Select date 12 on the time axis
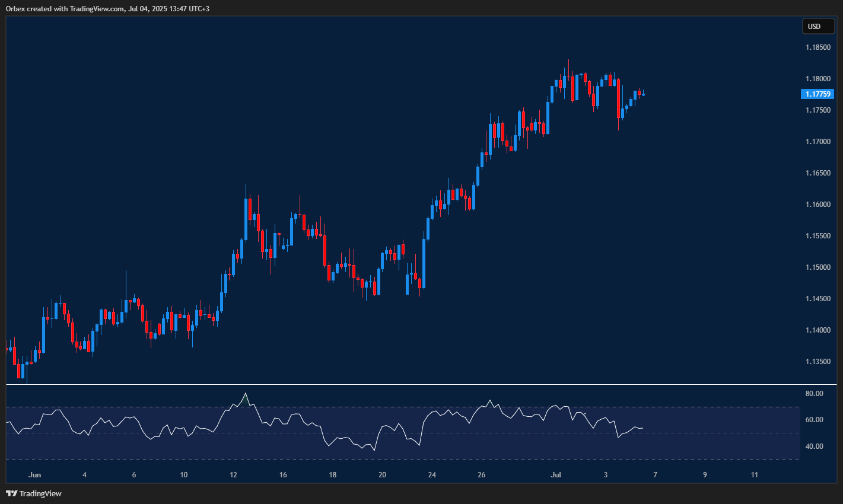 [x=234, y=475]
